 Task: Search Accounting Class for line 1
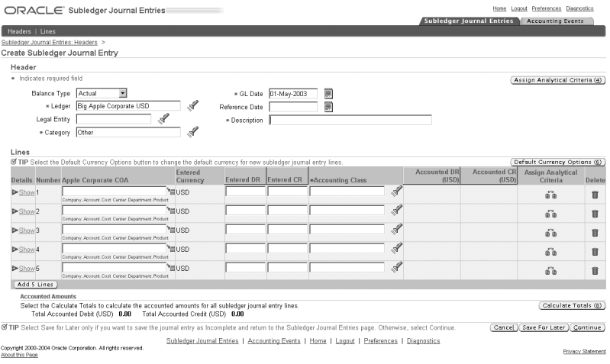tap(396, 192)
